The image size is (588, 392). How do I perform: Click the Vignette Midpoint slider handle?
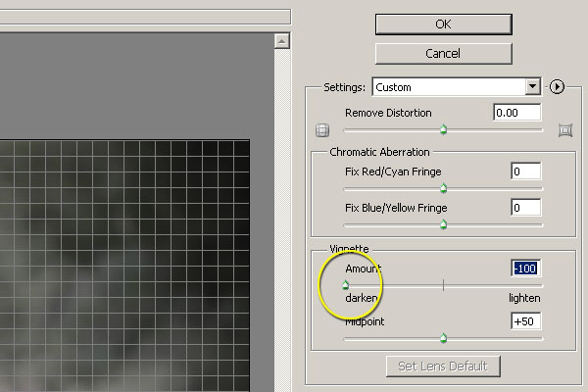tap(443, 338)
